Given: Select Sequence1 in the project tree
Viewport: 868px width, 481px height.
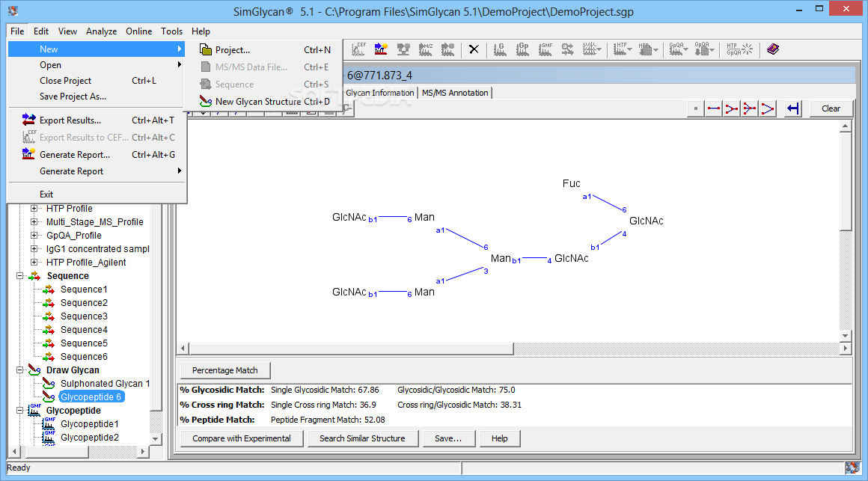Looking at the screenshot, I should tap(84, 289).
